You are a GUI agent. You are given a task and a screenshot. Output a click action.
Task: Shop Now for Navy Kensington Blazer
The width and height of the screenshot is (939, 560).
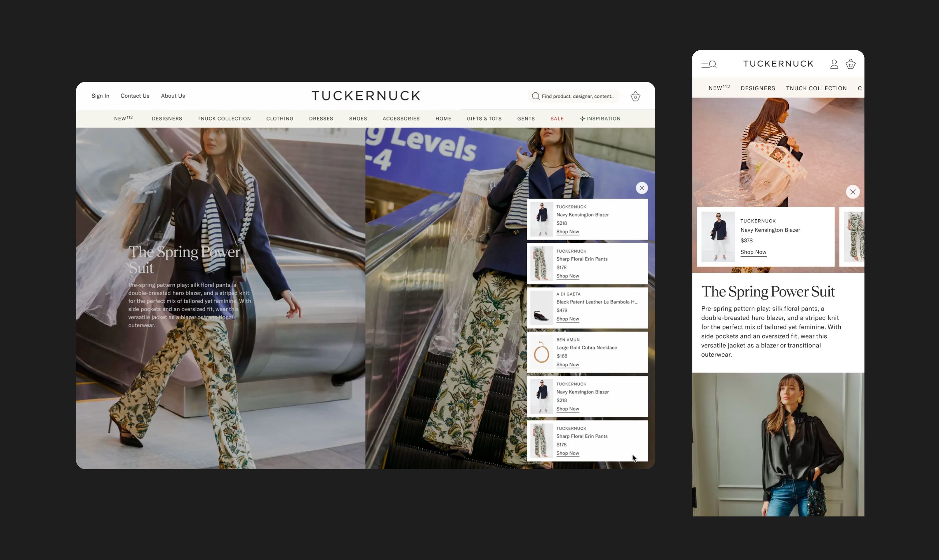click(x=568, y=231)
